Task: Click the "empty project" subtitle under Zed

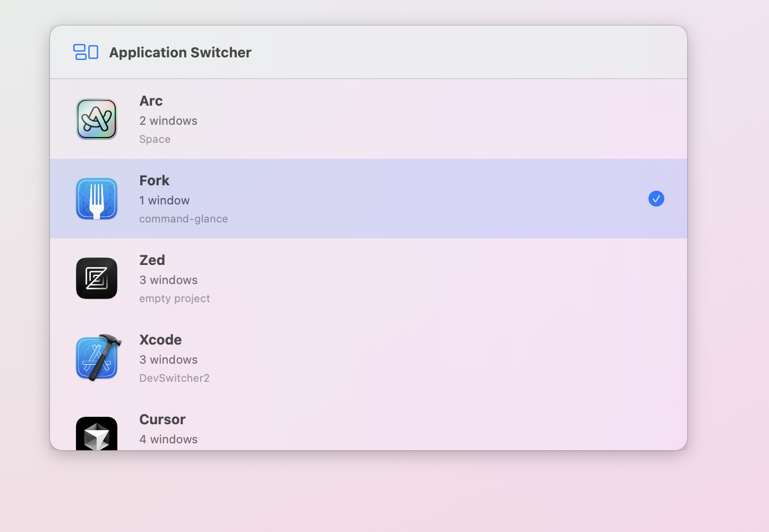Action: [174, 298]
